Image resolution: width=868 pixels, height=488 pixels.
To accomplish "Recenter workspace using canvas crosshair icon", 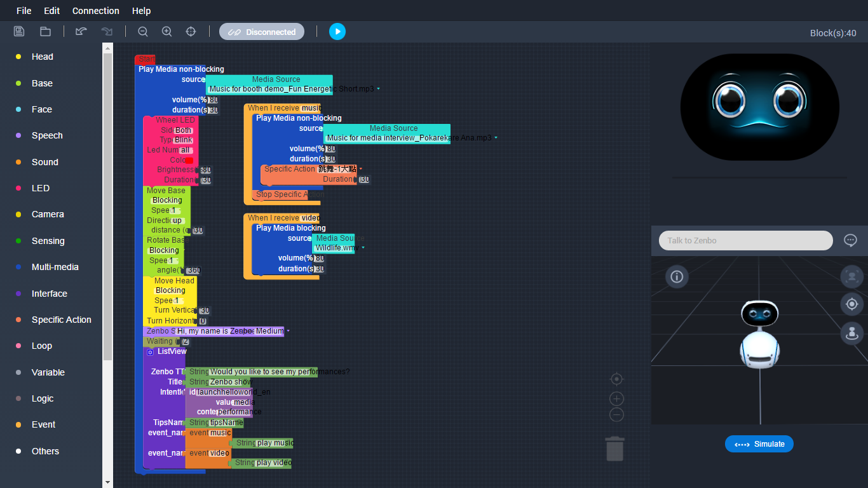I will tap(616, 379).
